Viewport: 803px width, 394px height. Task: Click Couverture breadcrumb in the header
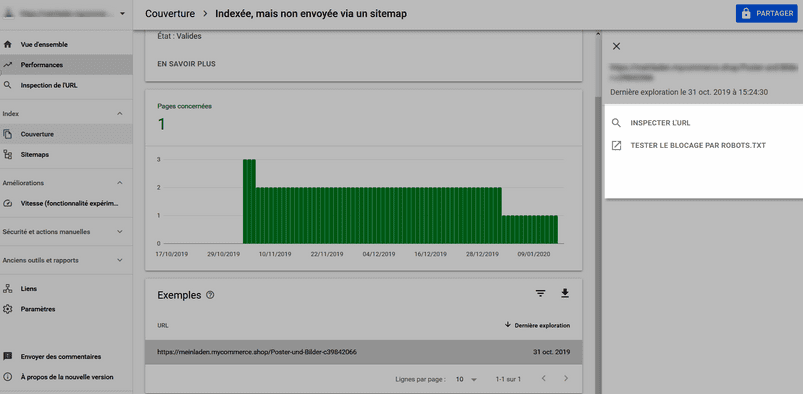click(x=170, y=14)
